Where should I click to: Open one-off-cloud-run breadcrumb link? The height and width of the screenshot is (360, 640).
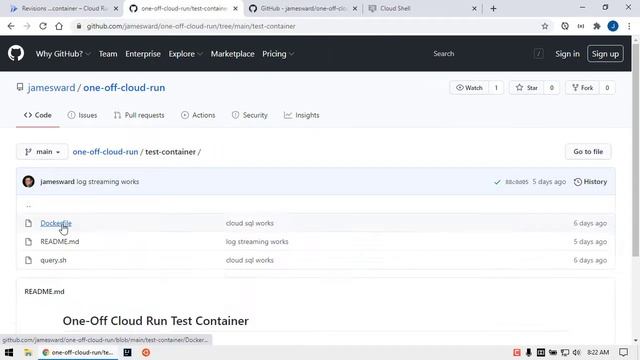pos(105,152)
